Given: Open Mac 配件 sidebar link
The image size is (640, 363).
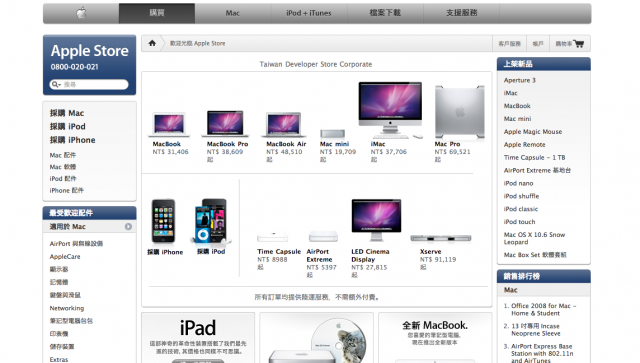Looking at the screenshot, I should 63,155.
